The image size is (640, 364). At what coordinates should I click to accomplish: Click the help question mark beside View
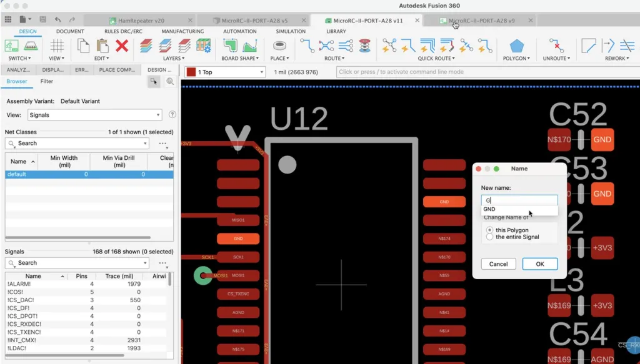pos(172,114)
